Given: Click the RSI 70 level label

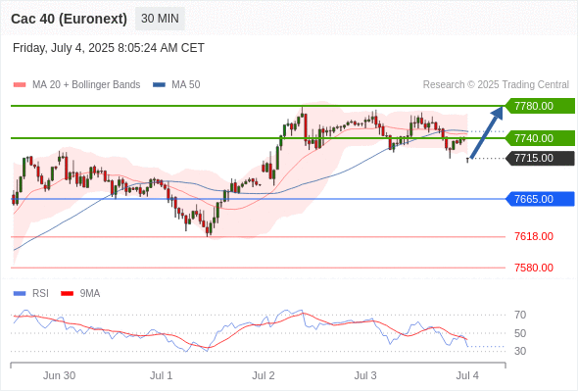Looking at the screenshot, I should coord(520,315).
